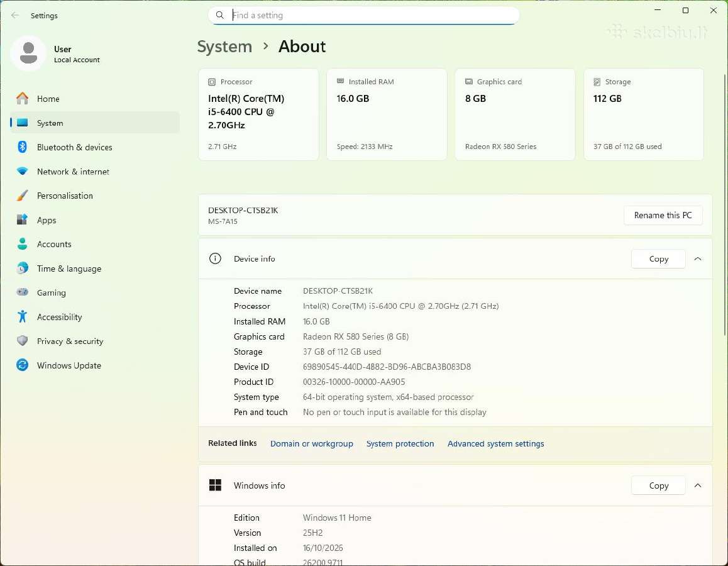728x566 pixels.
Task: Select the Device ID value text
Action: (387, 367)
